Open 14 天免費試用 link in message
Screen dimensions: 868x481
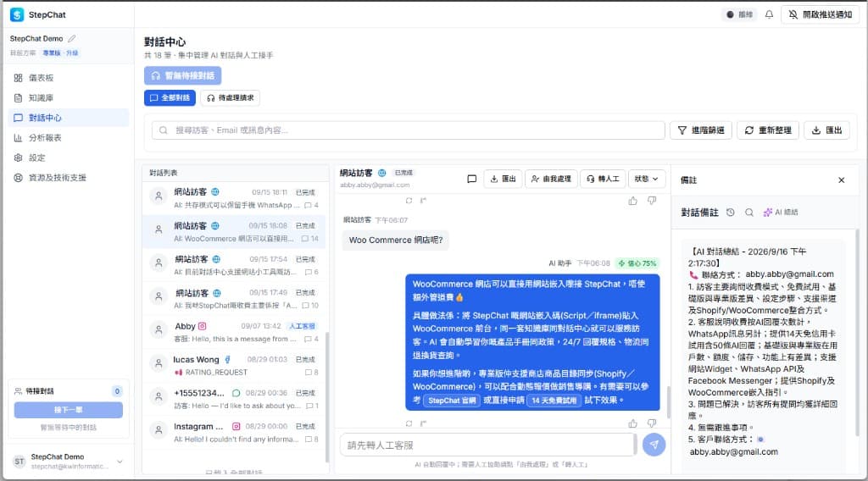pyautogui.click(x=554, y=401)
